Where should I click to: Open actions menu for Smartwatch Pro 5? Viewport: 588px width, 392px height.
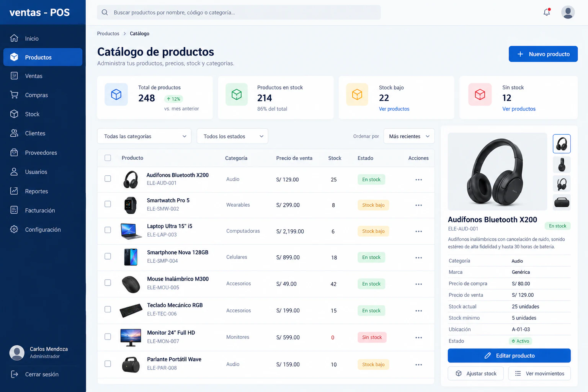[418, 205]
